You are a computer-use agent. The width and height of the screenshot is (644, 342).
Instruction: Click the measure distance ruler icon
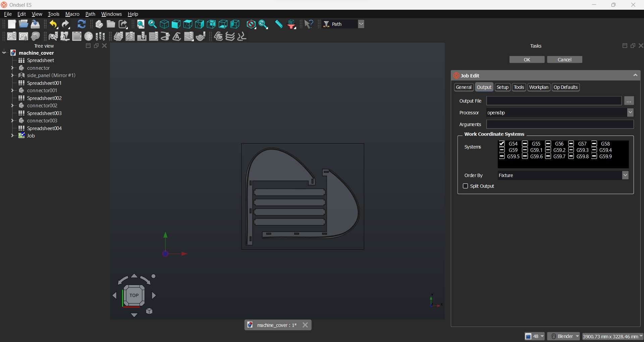point(279,24)
